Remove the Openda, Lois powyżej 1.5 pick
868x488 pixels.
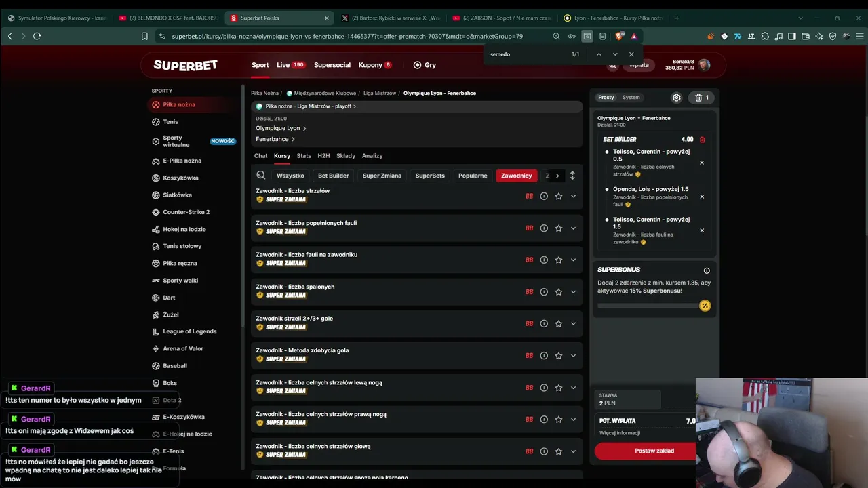pyautogui.click(x=702, y=197)
